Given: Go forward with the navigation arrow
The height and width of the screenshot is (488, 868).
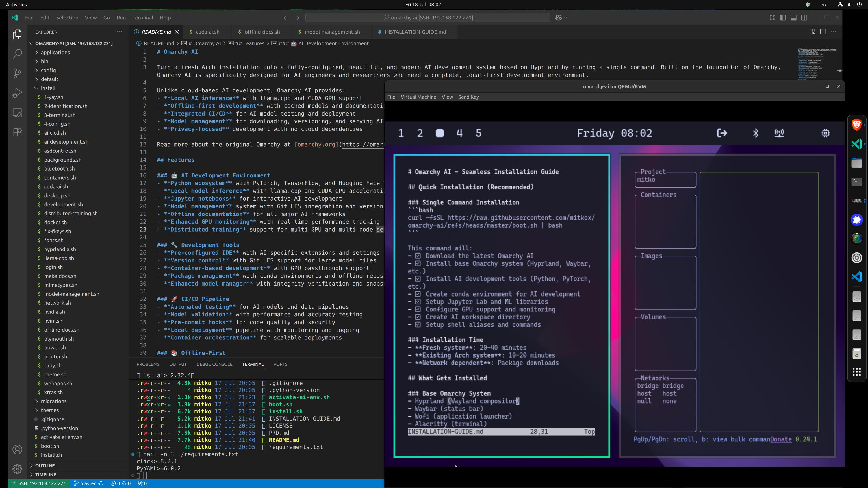Looking at the screenshot, I should (x=297, y=18).
